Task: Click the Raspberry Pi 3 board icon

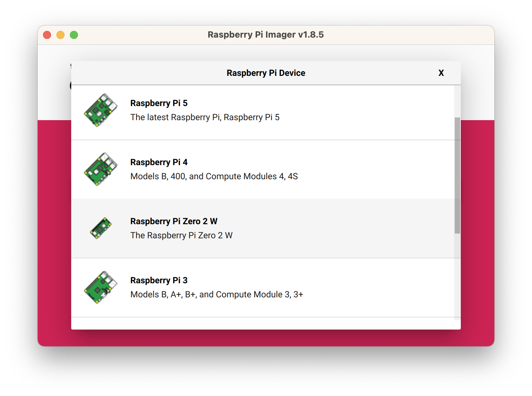Action: [100, 287]
